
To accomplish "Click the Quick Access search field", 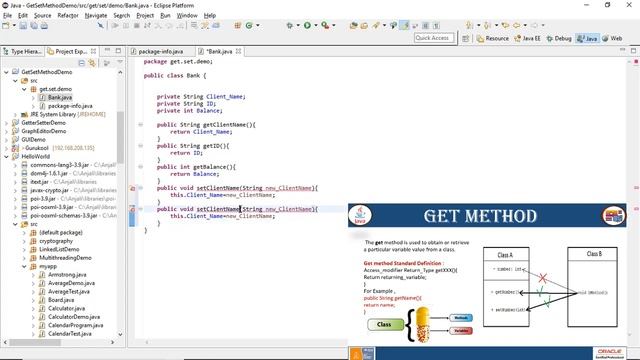I will [x=434, y=38].
